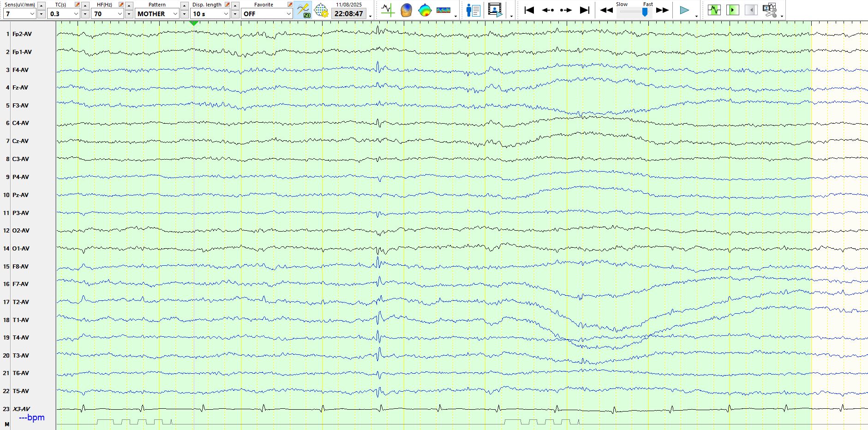Click the TC(s) up stepper arrow
This screenshot has width=868, height=430.
85,5
